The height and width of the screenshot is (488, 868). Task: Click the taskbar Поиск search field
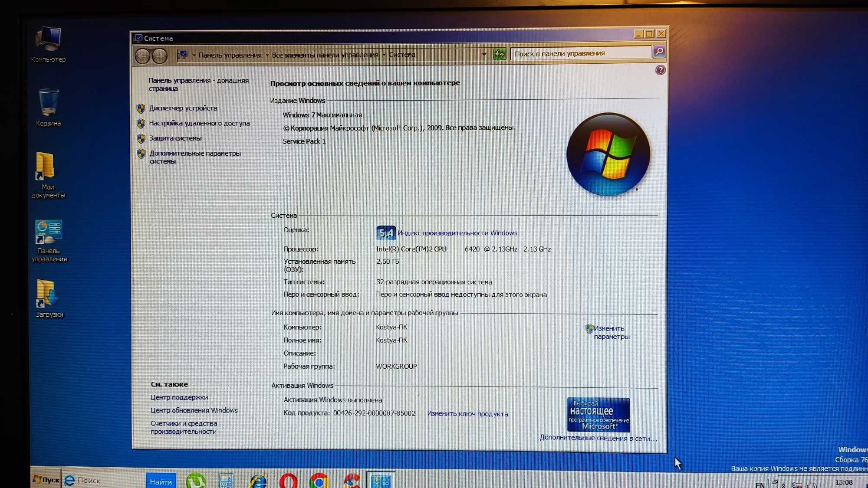point(103,481)
